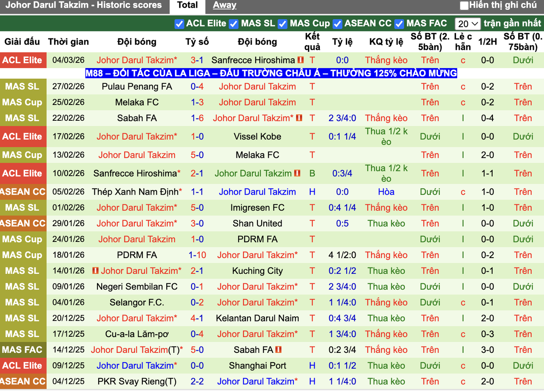Switch to the Away tab
Screen dimensions: 544x392
pyautogui.click(x=225, y=6)
